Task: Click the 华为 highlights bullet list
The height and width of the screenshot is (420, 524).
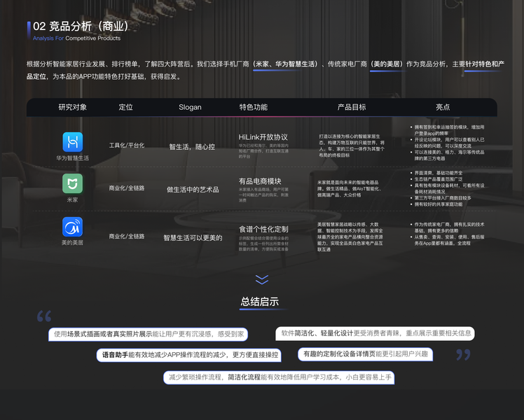Action: point(447,143)
